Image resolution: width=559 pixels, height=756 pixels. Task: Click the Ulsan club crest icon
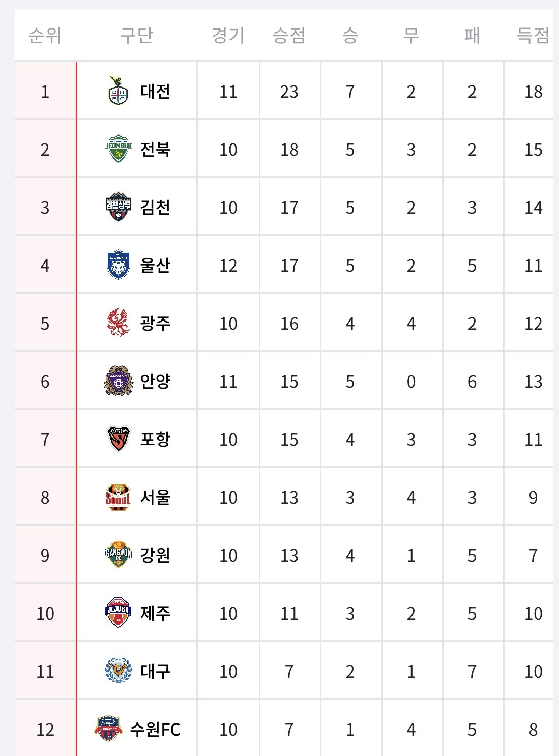[118, 265]
